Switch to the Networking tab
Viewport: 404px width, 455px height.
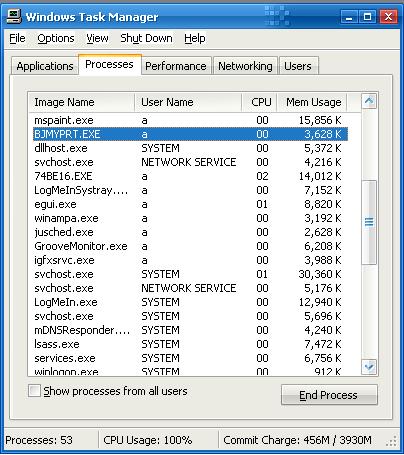tap(245, 66)
